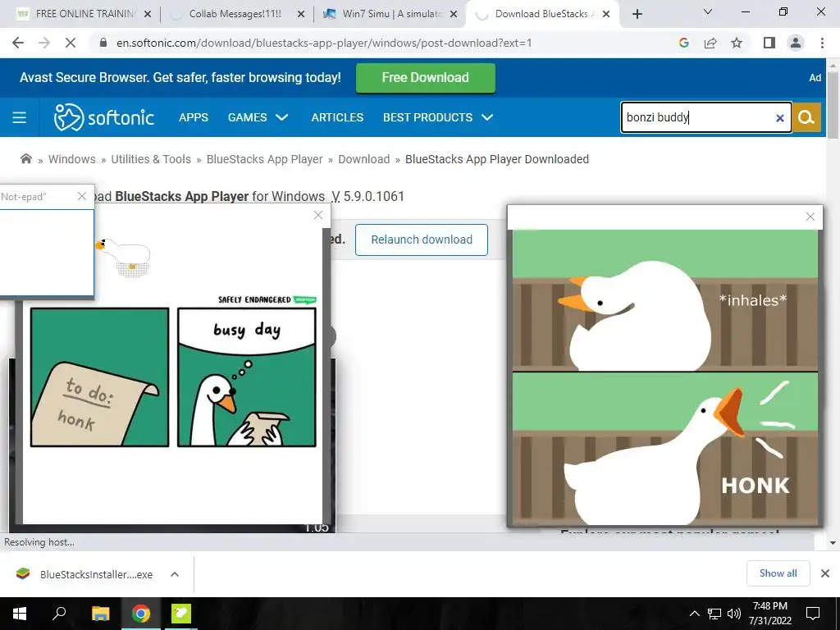Open the network tray icon
The height and width of the screenshot is (630, 840).
(714, 614)
